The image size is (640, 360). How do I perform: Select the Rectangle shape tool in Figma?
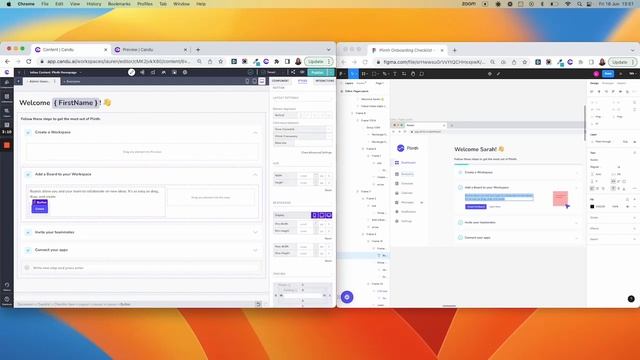coord(374,74)
